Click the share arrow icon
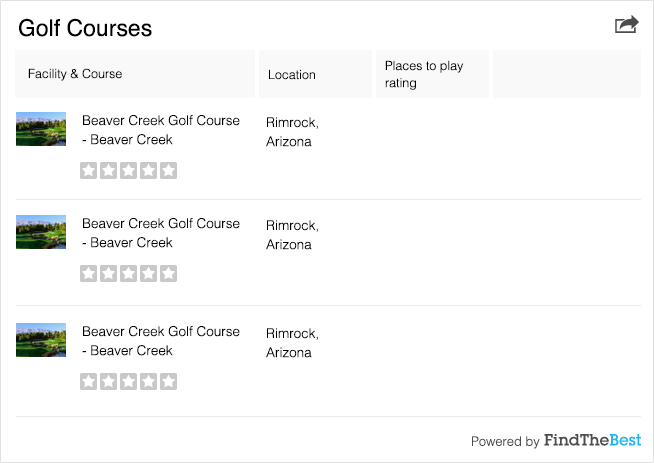654x463 pixels. (626, 25)
